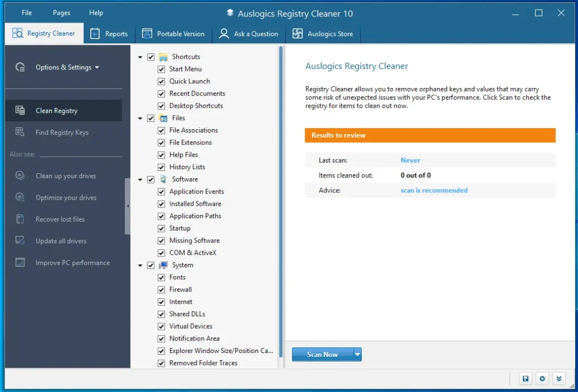Click the save report icon at bottom right
Screen dimensions: 578x392
[526, 378]
